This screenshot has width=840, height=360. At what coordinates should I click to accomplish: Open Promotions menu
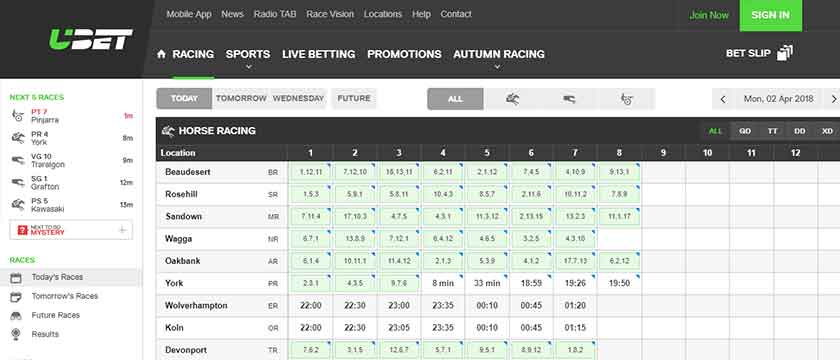coord(404,54)
